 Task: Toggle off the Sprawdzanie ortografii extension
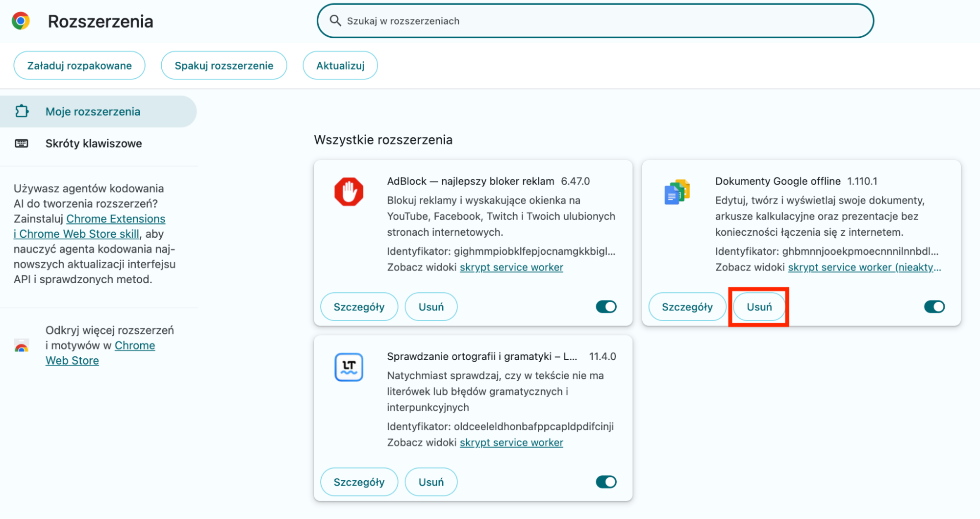pyautogui.click(x=606, y=482)
